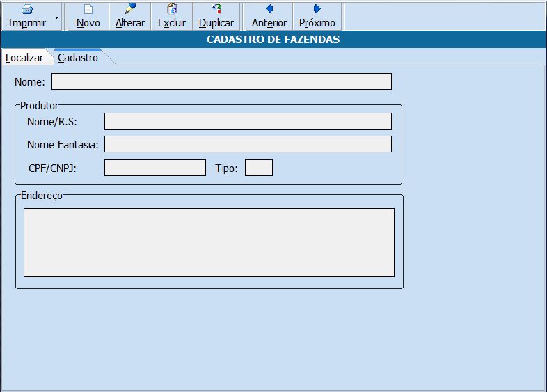Delete the record using Excluir
Viewport: 547px width, 392px height.
tap(172, 16)
